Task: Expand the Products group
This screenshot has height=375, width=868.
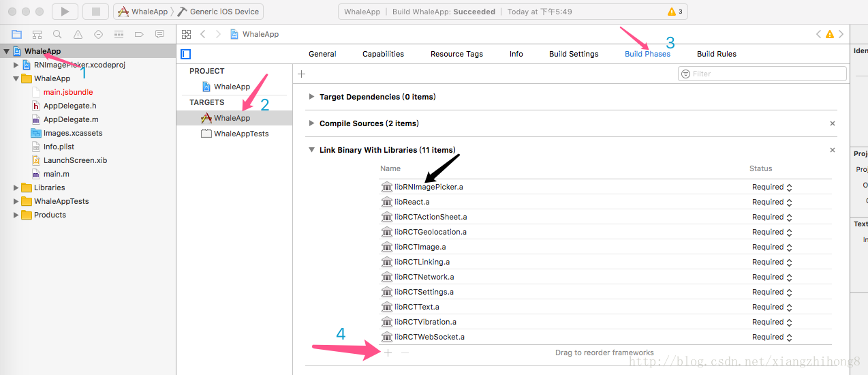Action: tap(16, 215)
